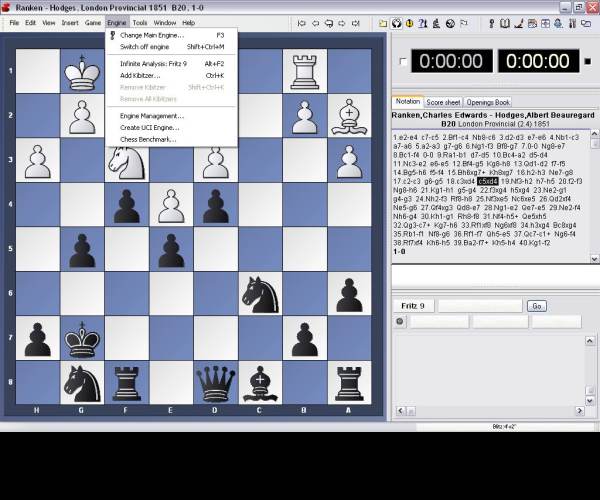The height and width of the screenshot is (500, 600).
Task: Click yellow exclamation hint icon
Action: [x=409, y=24]
